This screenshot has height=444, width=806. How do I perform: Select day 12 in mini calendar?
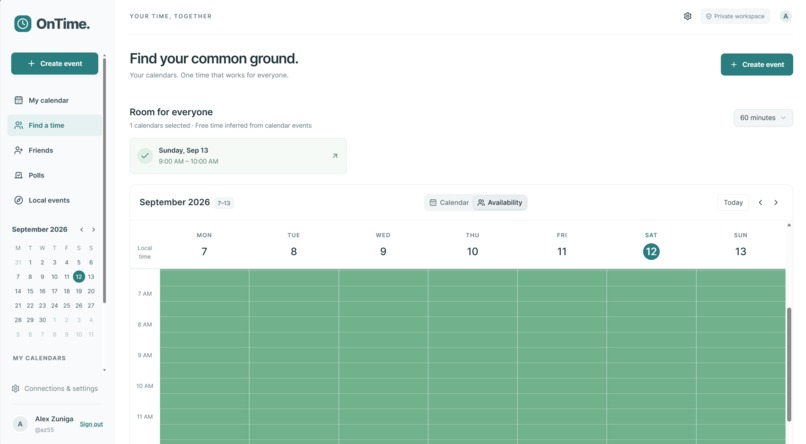tap(79, 277)
